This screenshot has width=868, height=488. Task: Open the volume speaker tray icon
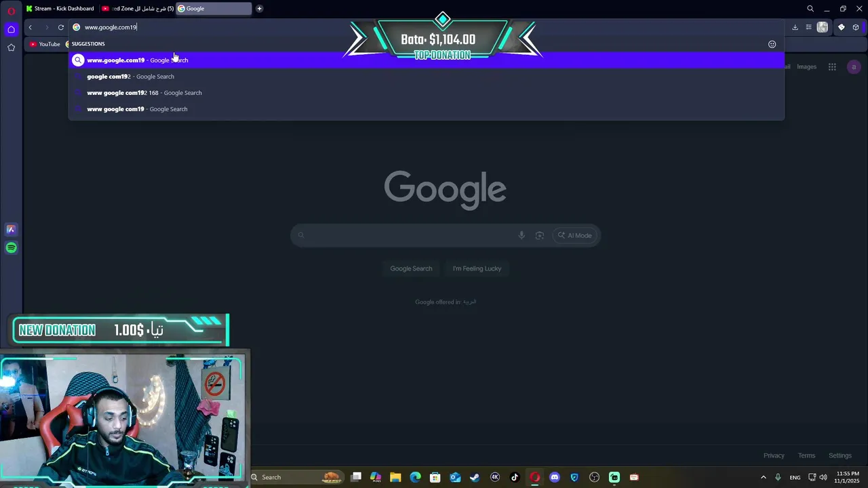[823, 477]
